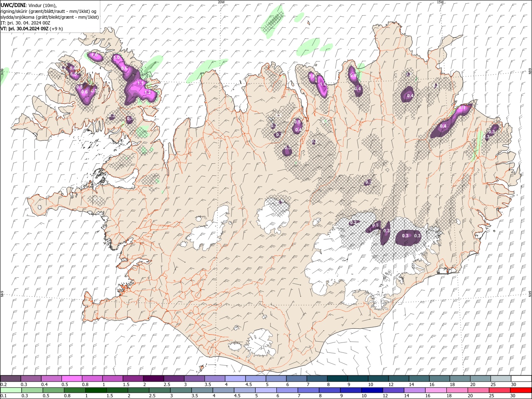Click the '15W' longitude label
Viewport: 532px width, 399px height.
click(440, 2)
